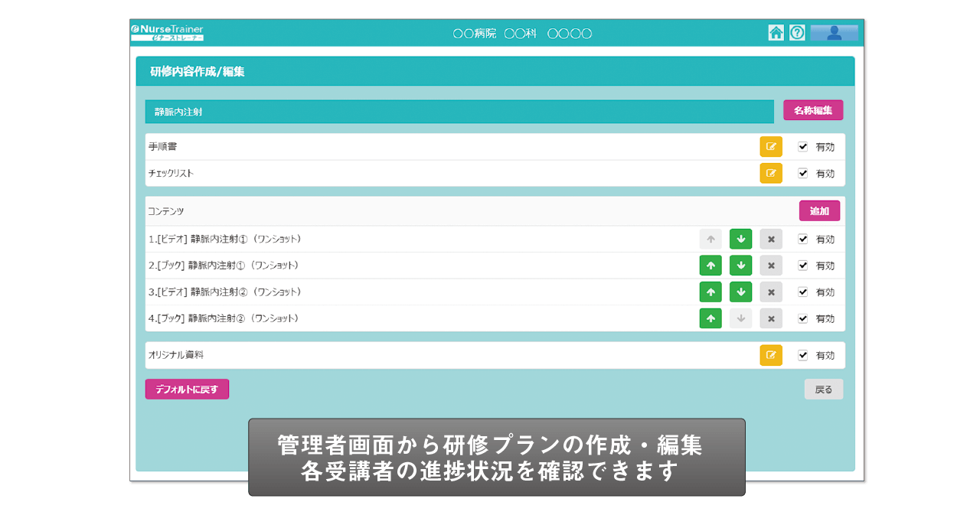Remove item 1 静脈内注射① video
Image resolution: width=980 pixels, height=515 pixels.
tap(771, 239)
